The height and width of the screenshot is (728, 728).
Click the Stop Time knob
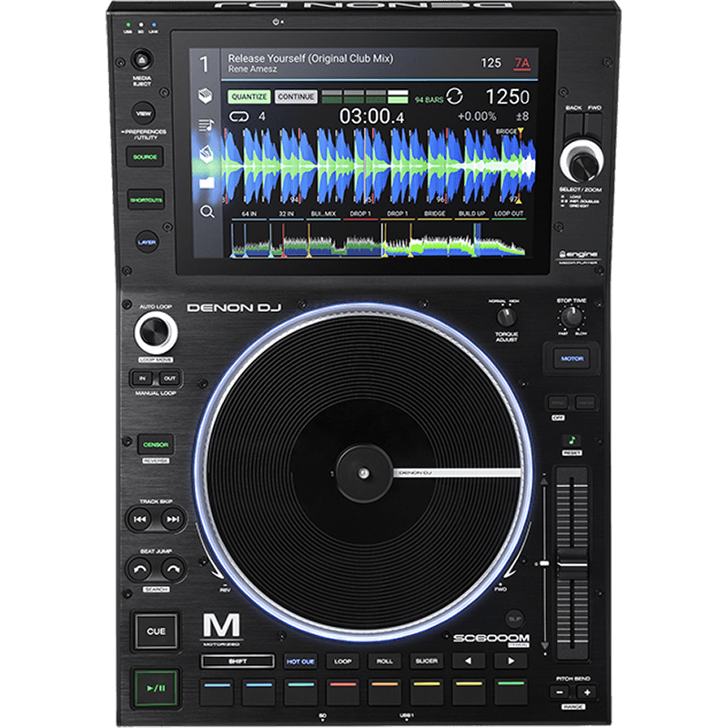(571, 317)
